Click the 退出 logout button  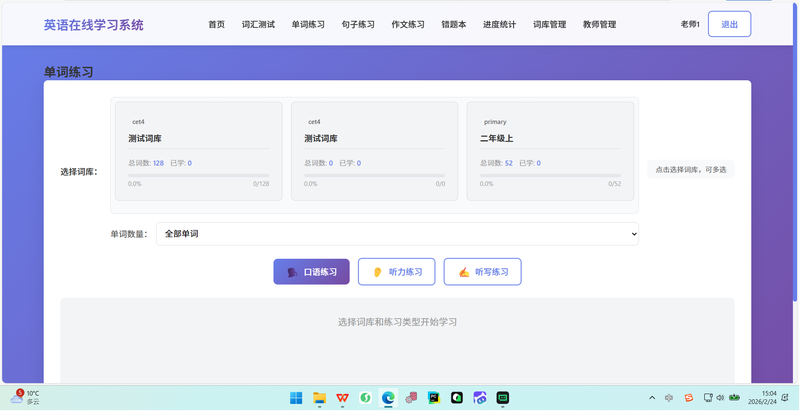[x=729, y=24]
